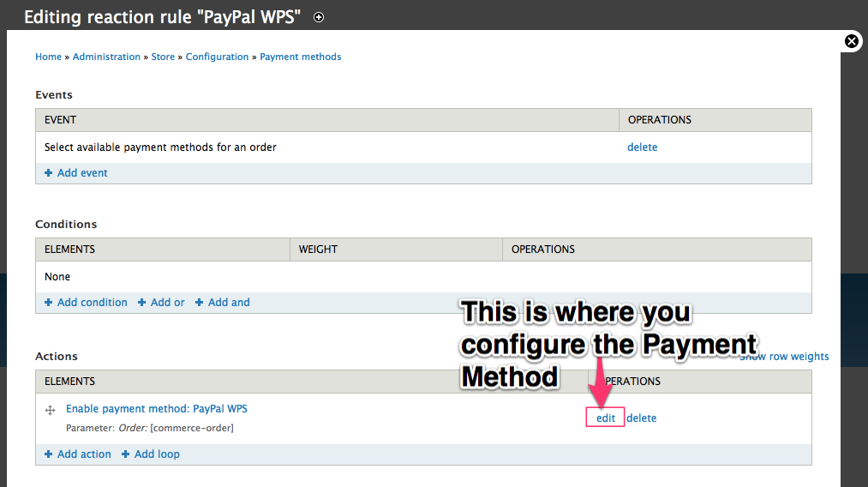Open the Home breadcrumb link
Image resolution: width=868 pixels, height=487 pixels.
(x=48, y=57)
